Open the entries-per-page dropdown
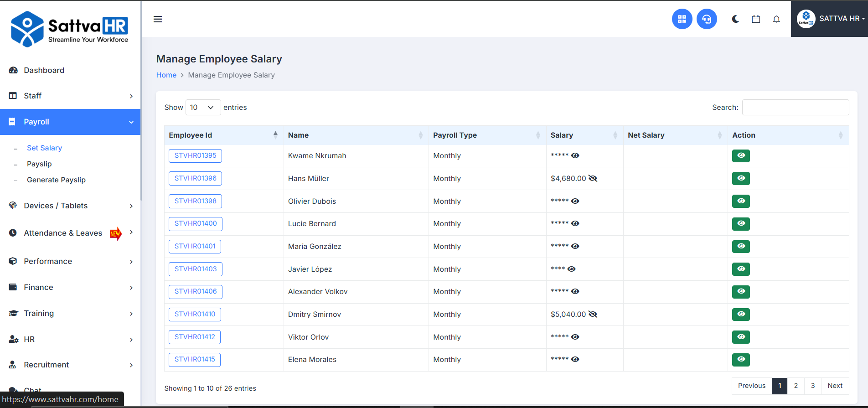The height and width of the screenshot is (408, 868). (x=203, y=108)
